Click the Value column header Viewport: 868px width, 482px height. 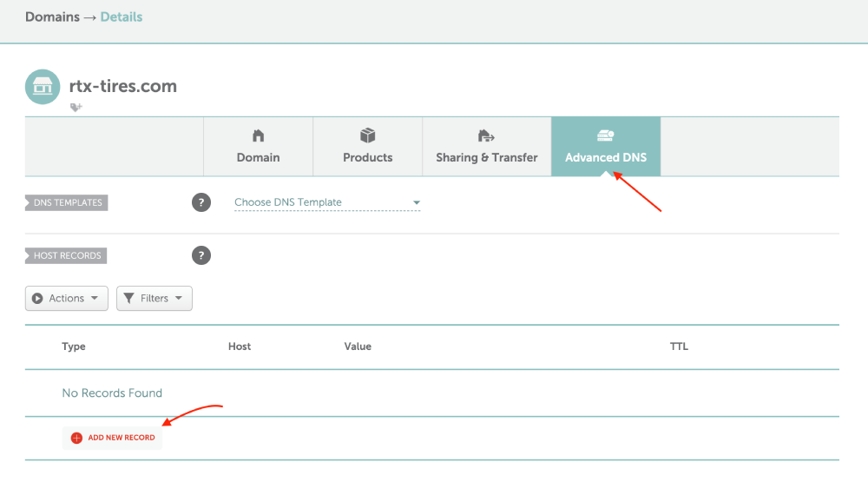[x=358, y=347]
